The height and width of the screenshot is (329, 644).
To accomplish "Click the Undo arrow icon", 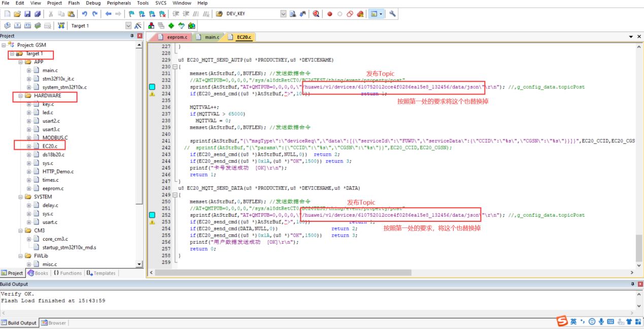I will tap(85, 14).
